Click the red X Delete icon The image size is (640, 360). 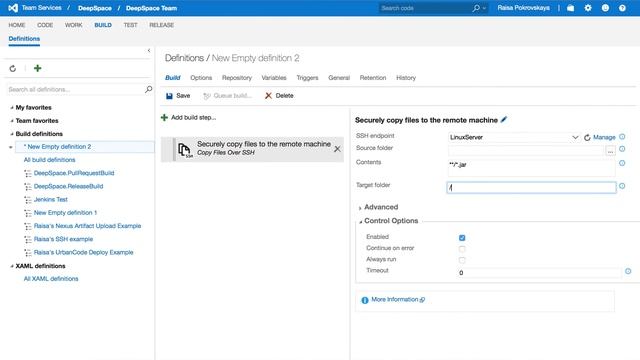coord(268,96)
